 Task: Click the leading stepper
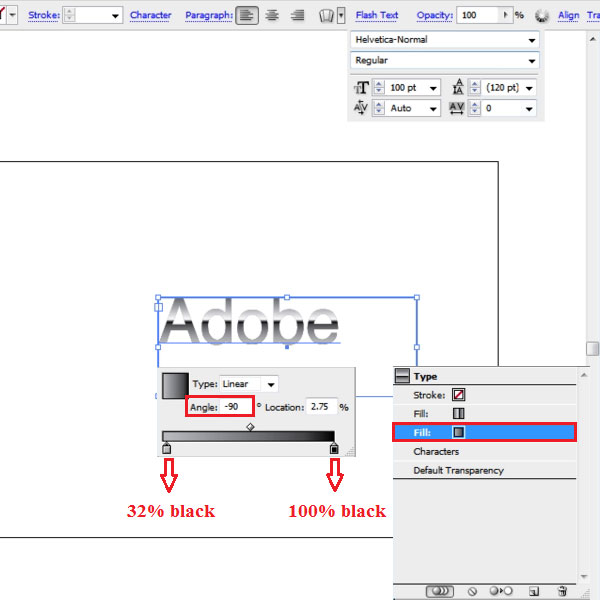coord(474,87)
